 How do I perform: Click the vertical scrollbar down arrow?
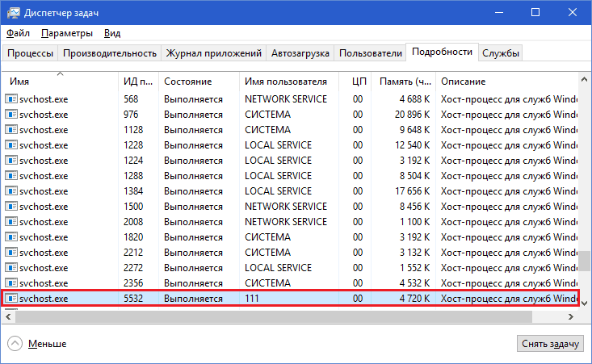coord(585,303)
